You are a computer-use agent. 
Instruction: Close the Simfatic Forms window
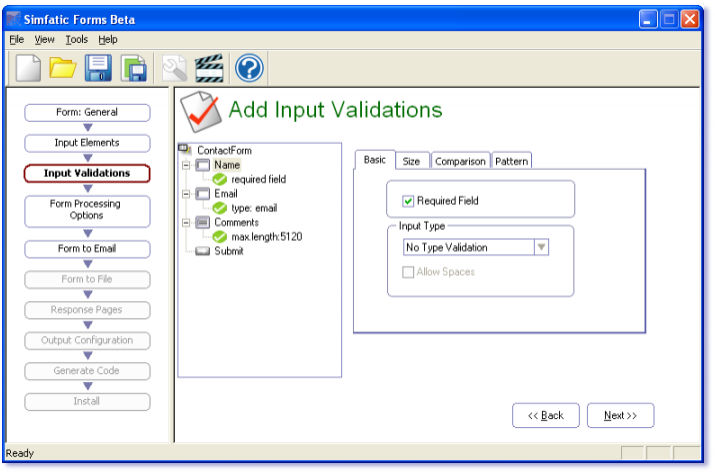[690, 19]
